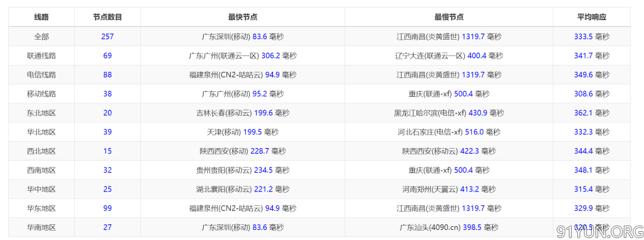Click node count 69
The height and width of the screenshot is (240, 644).
107,55
